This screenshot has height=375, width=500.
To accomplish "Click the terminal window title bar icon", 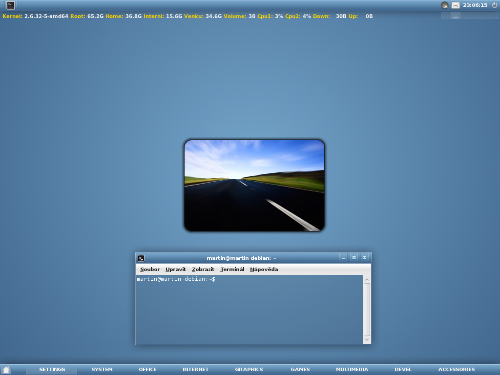I will click(141, 258).
